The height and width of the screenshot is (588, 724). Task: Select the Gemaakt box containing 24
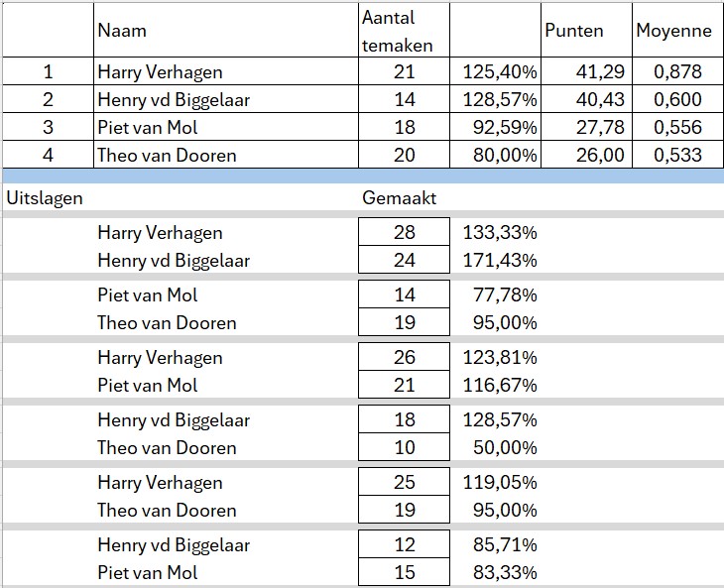pyautogui.click(x=404, y=260)
